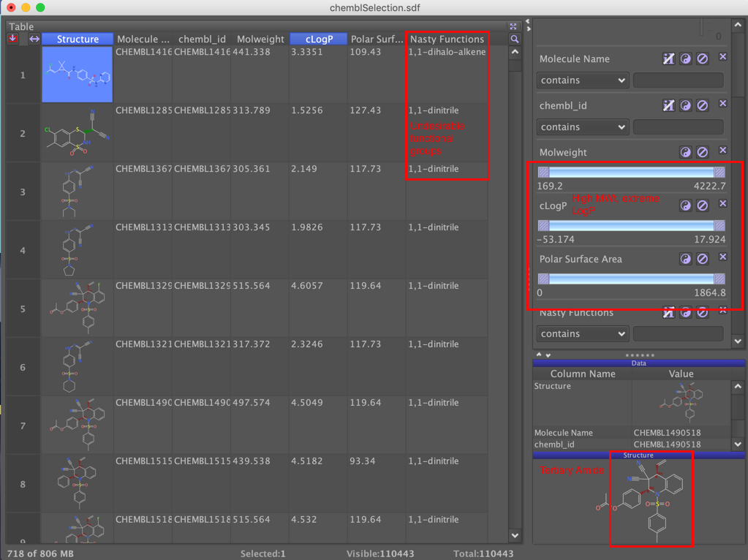
Task: Disable the Molweight filter
Action: [x=702, y=152]
